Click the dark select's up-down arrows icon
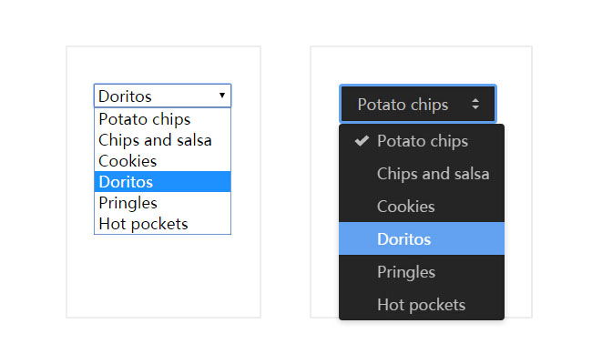 tap(475, 105)
